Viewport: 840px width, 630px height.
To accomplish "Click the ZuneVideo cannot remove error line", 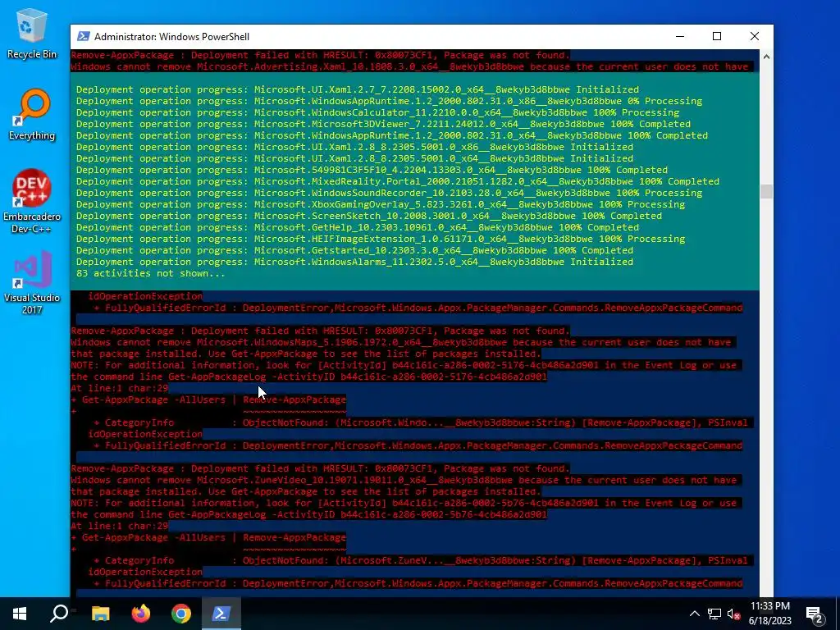I will click(404, 480).
